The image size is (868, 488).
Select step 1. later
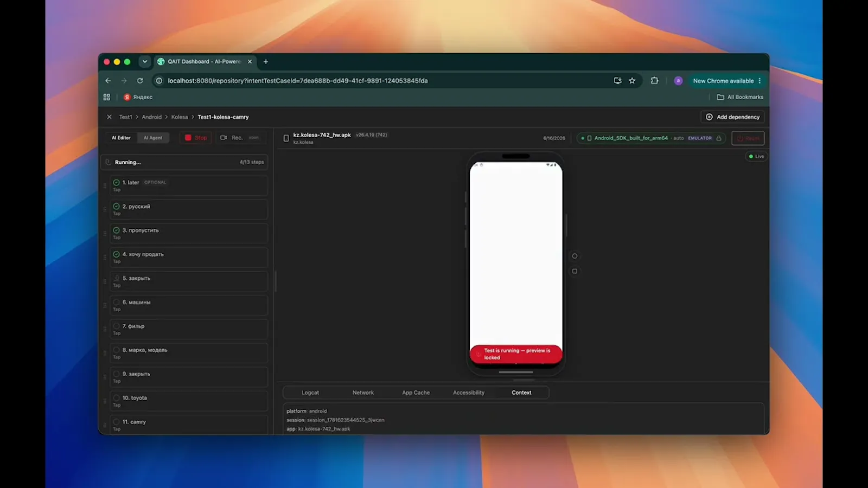tap(188, 185)
